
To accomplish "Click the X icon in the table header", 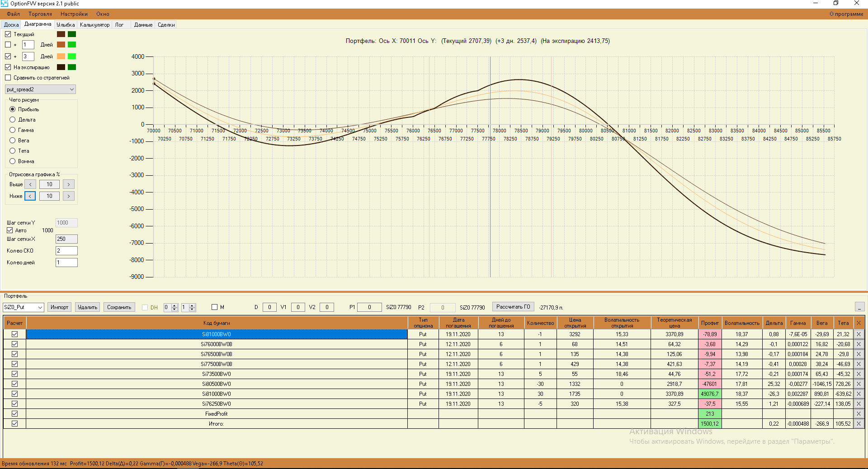I will (859, 323).
